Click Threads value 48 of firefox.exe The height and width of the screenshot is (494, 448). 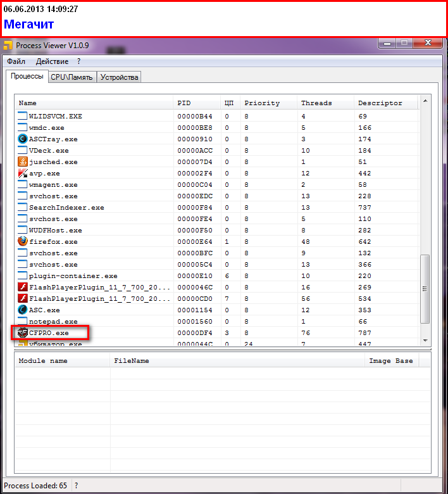(306, 242)
